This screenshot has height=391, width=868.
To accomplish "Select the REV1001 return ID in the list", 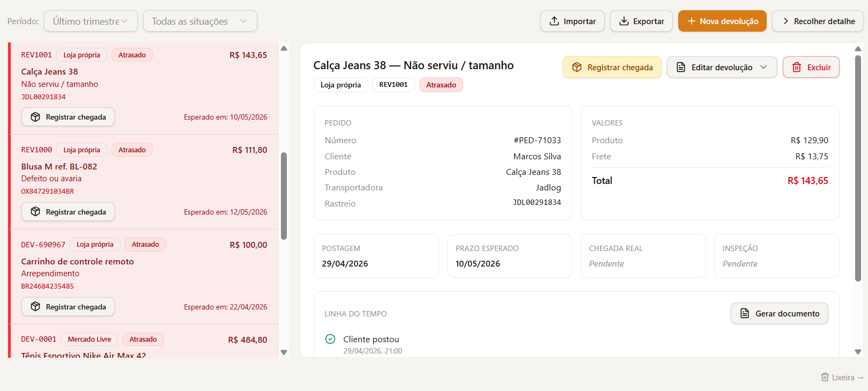I will 36,55.
